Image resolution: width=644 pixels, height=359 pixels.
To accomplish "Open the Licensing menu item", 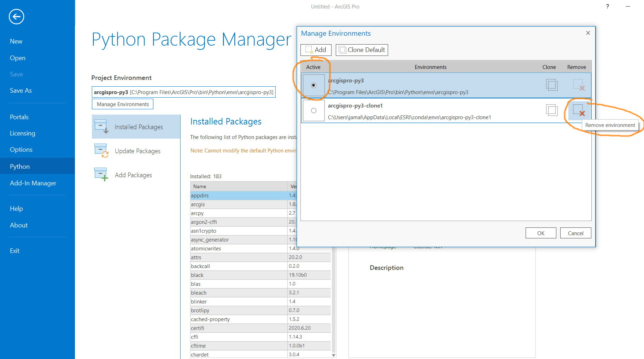I will [x=22, y=133].
